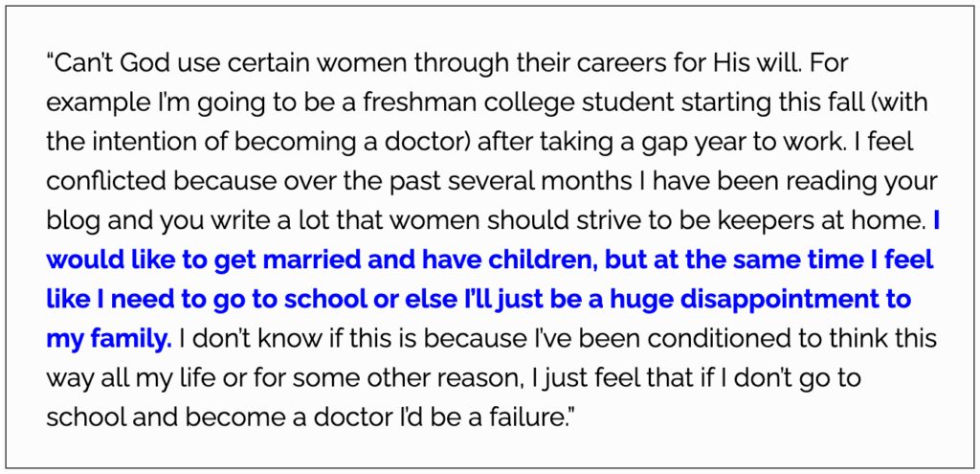Image resolution: width=980 pixels, height=474 pixels.
Task: Click the blue bold text "my family."
Action: point(109,339)
